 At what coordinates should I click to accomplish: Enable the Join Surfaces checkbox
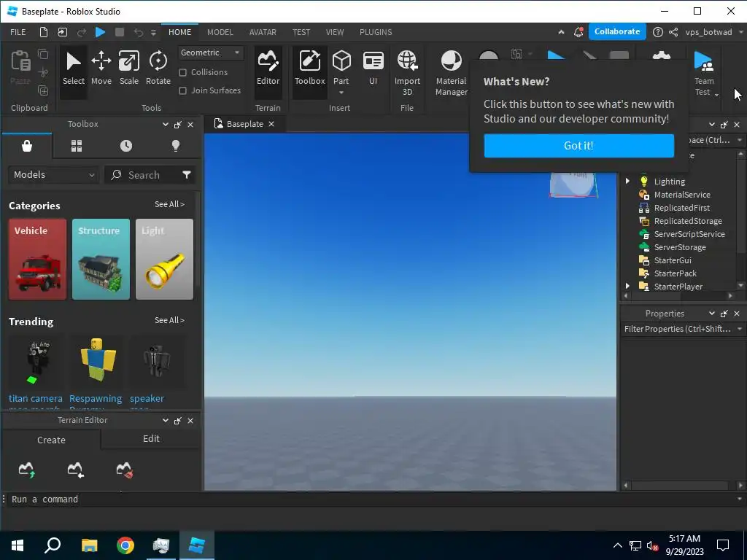point(182,90)
